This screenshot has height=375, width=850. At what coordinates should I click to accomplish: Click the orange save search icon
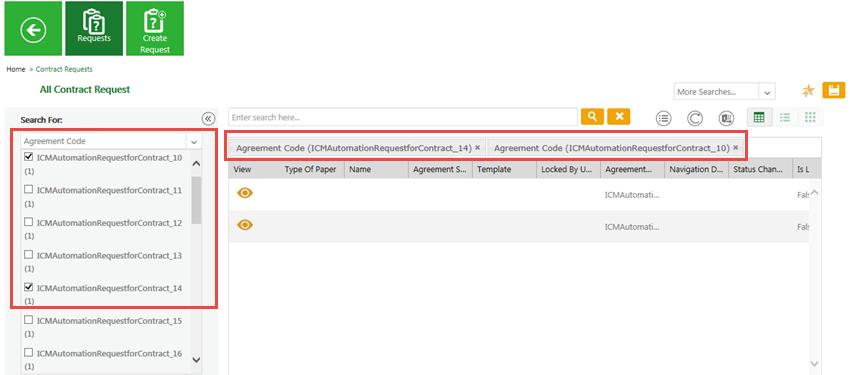click(834, 90)
